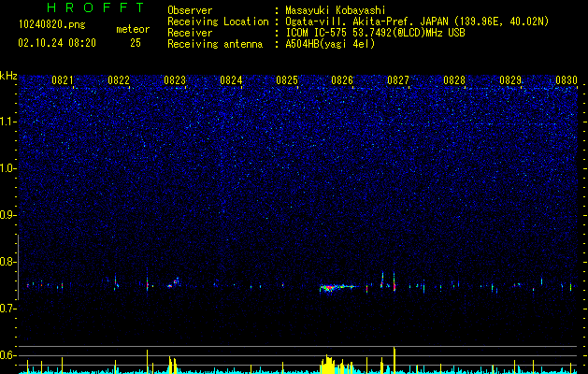The image size is (588, 374).
Task: Click the Receiver label
Action: tap(190, 33)
